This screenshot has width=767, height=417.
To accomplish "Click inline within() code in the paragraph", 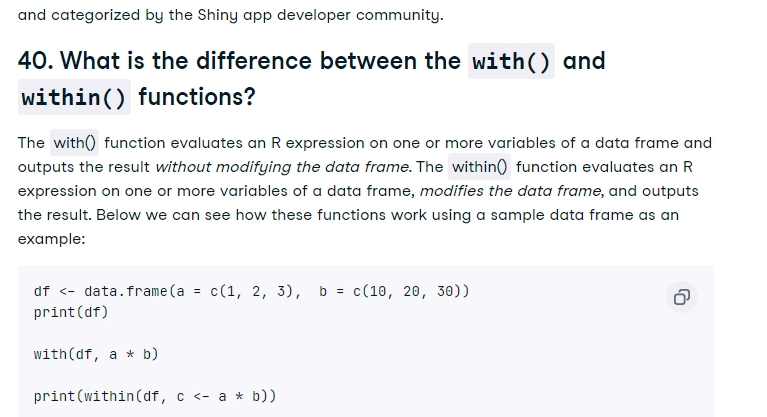I will pyautogui.click(x=479, y=167).
